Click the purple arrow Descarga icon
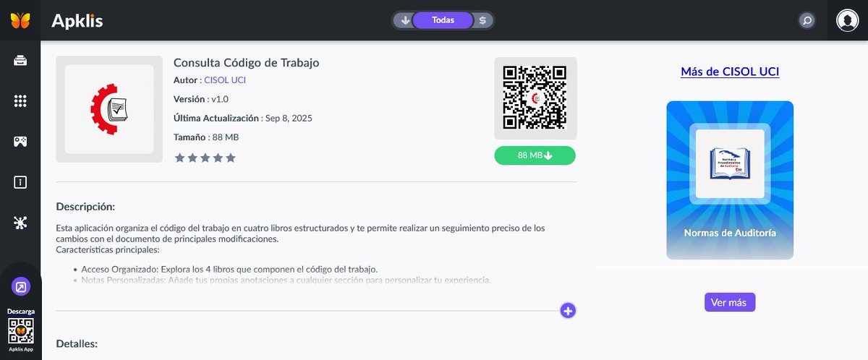Viewport: 868px width, 360px height. coord(21,287)
